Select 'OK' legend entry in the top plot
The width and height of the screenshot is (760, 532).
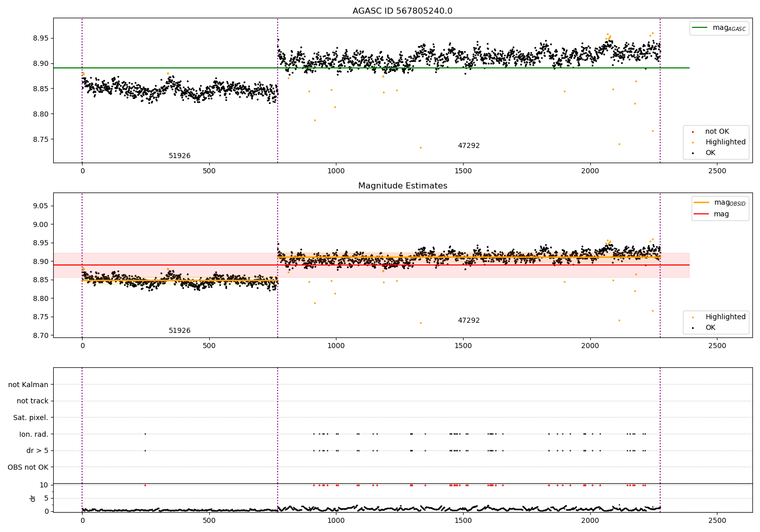click(x=710, y=153)
